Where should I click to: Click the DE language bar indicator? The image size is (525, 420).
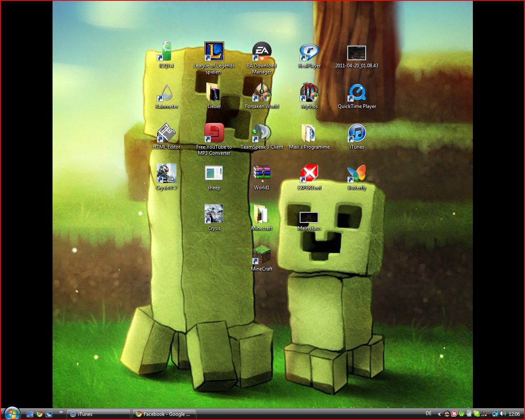tap(429, 413)
